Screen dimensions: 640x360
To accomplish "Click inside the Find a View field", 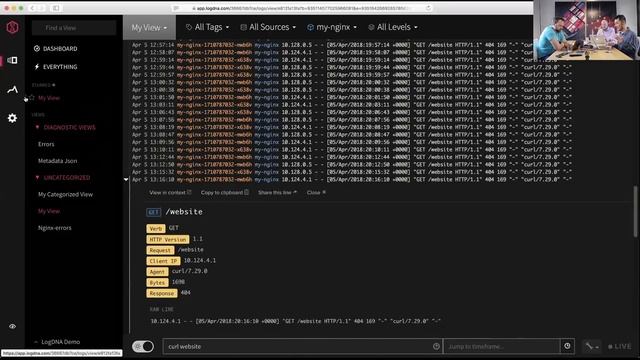I will pos(74,28).
